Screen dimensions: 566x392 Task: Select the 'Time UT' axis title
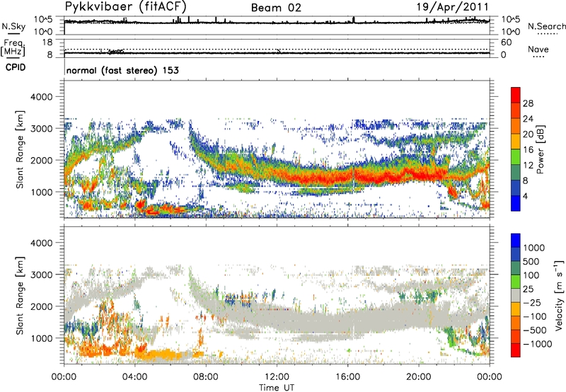pyautogui.click(x=277, y=388)
